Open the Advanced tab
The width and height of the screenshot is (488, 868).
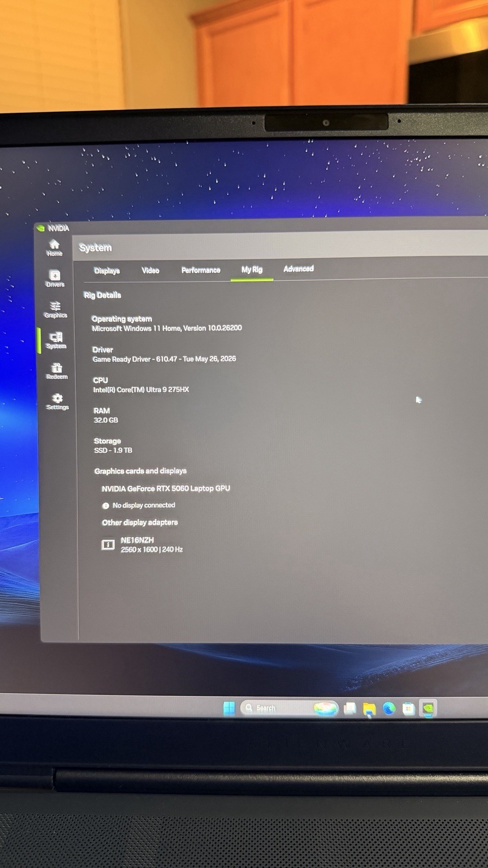(298, 269)
